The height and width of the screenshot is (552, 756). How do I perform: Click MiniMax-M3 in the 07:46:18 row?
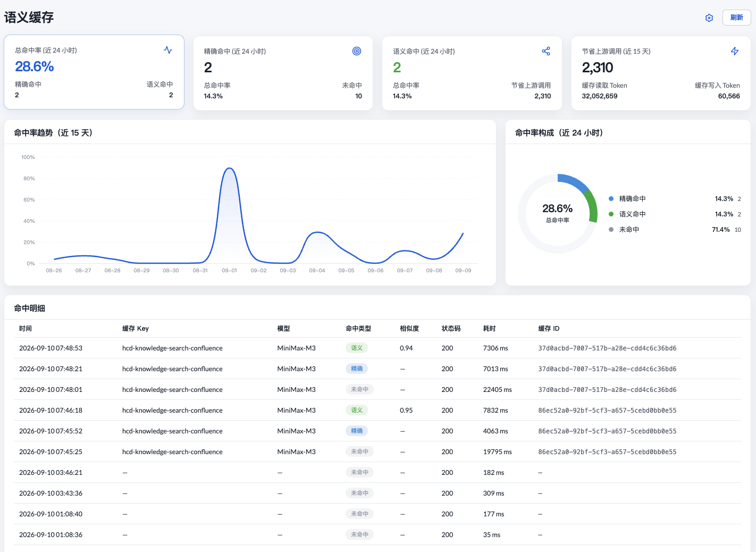tap(296, 411)
